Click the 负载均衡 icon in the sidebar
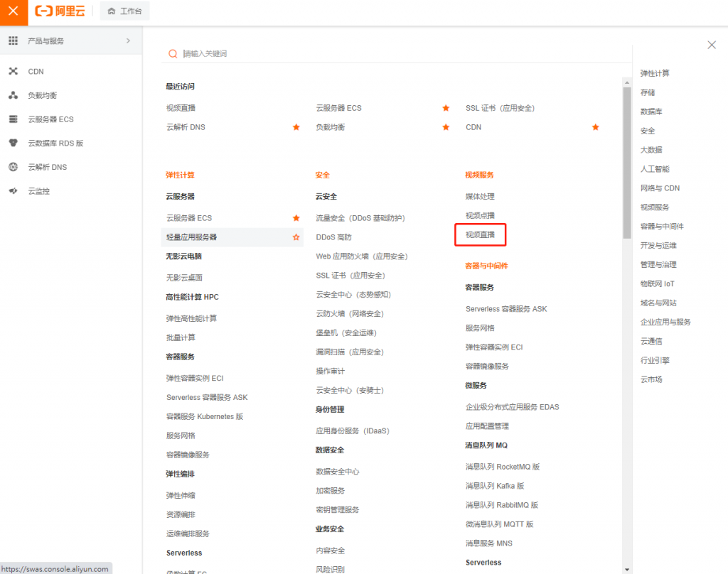This screenshot has width=728, height=574. [13, 95]
